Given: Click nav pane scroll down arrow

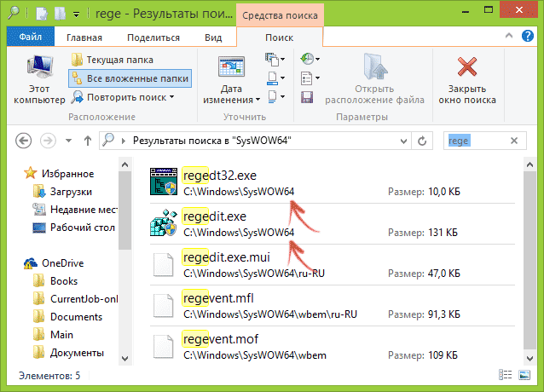Looking at the screenshot, I should click(124, 359).
